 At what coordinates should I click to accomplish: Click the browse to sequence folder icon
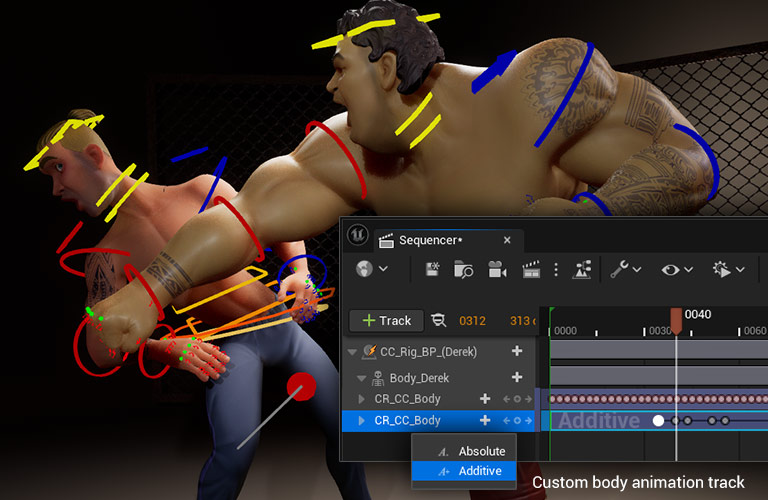[x=463, y=269]
